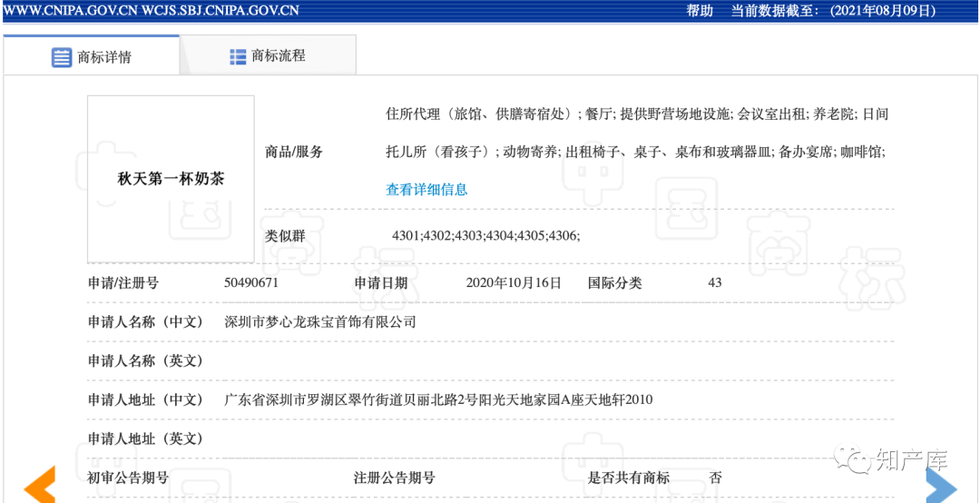Click the applicant address in 罗湖区
The image size is (980, 503).
[438, 399]
